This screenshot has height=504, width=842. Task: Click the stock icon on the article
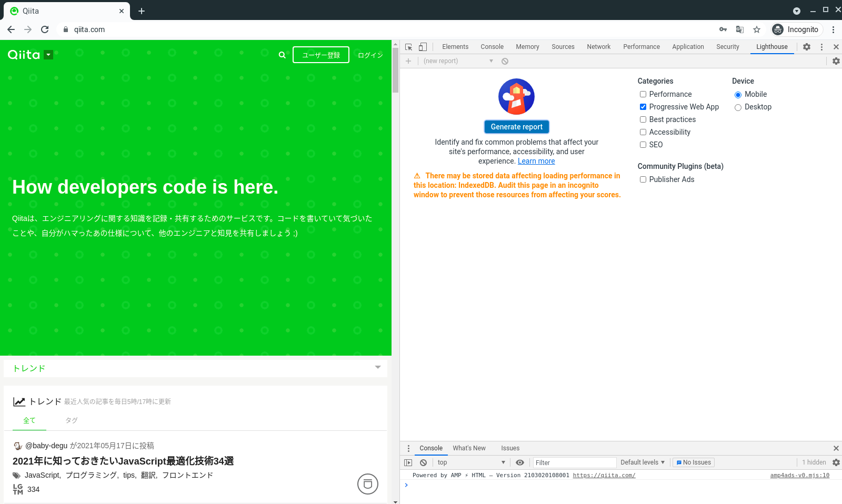pos(368,484)
